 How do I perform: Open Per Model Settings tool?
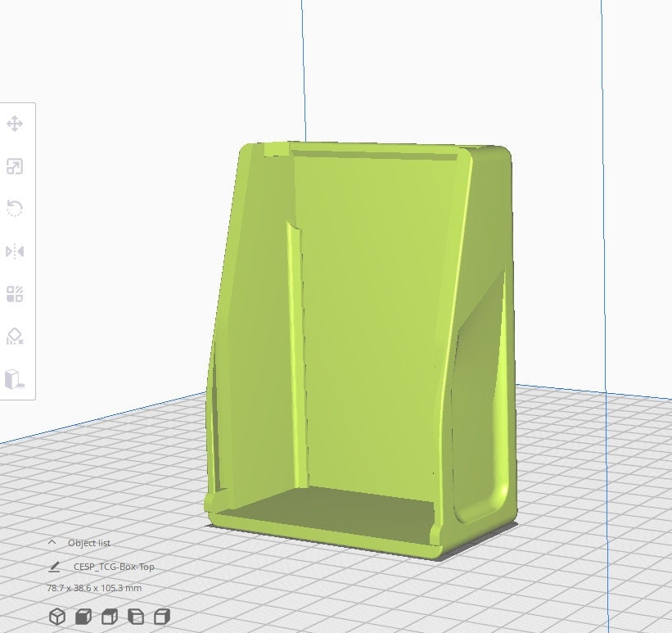click(15, 294)
